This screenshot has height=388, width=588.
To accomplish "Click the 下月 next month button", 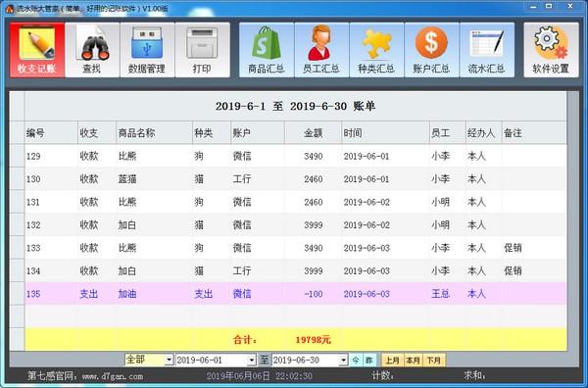I will click(434, 361).
